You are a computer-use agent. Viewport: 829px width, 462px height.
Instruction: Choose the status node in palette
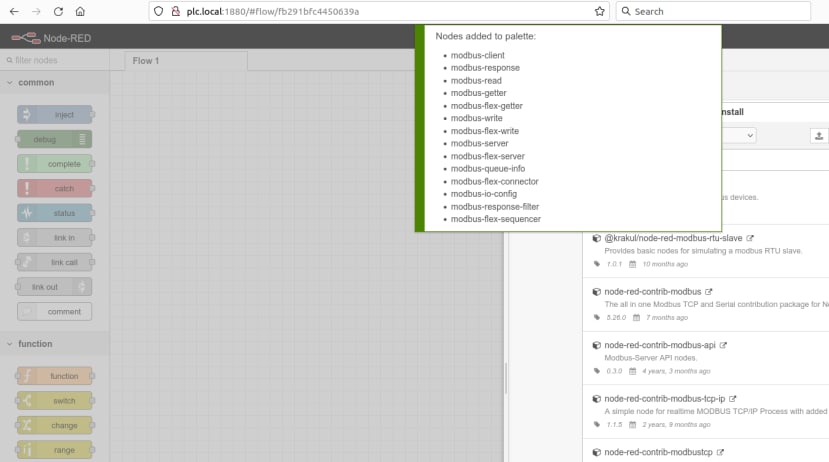pos(54,213)
